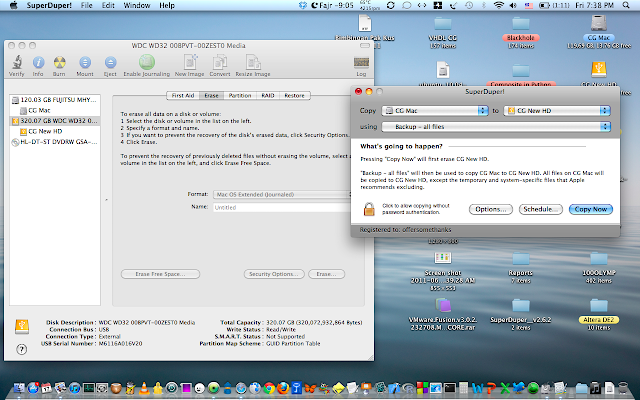Viewport: 640px width, 400px height.
Task: Switch to the Restore tab
Action: click(x=295, y=96)
